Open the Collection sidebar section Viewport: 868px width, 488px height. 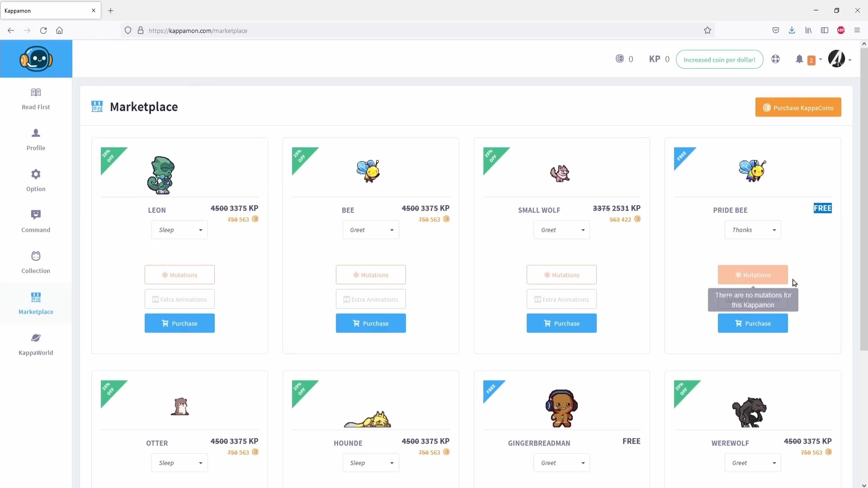coord(36,262)
